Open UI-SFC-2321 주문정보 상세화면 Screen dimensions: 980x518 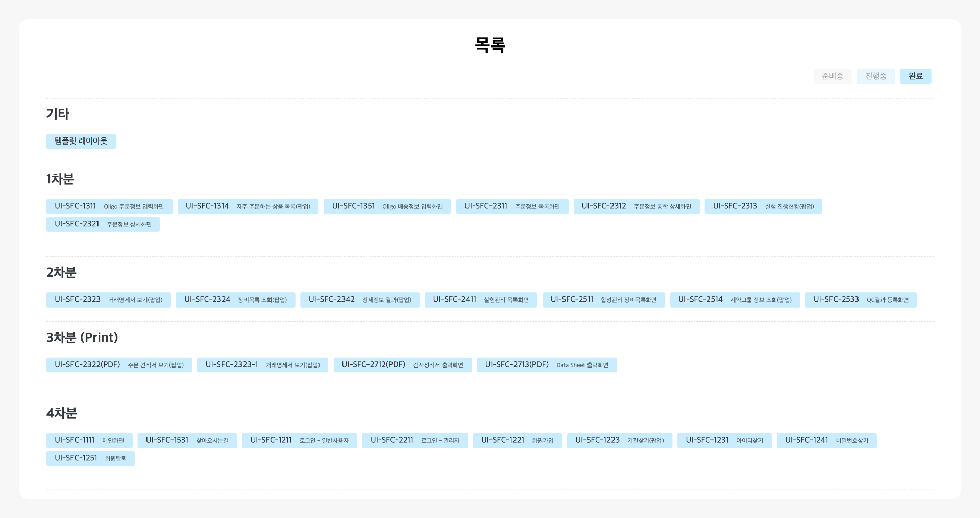103,224
